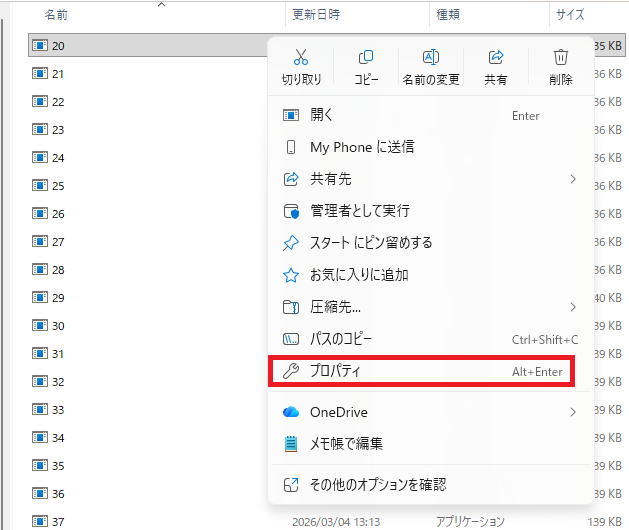Select パスのコピー menu entry
Screen dimensions: 629x530
click(350, 339)
